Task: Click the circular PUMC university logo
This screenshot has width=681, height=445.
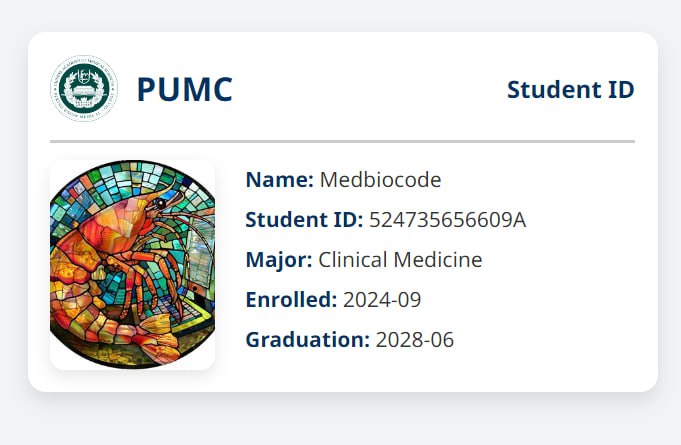Action: tap(84, 89)
